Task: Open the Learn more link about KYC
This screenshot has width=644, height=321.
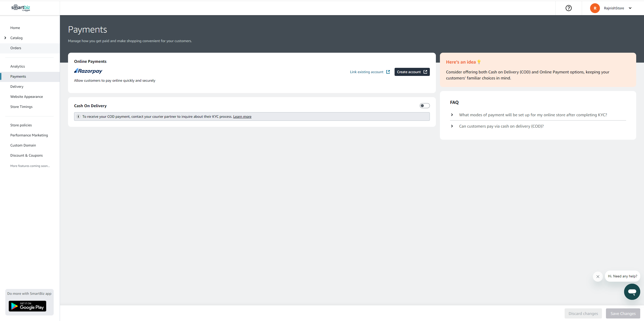Action: click(242, 116)
